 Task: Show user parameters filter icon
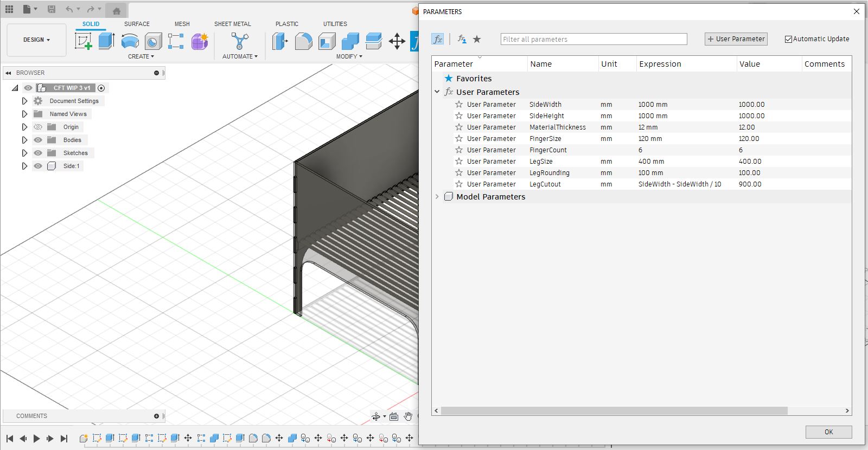(x=462, y=39)
